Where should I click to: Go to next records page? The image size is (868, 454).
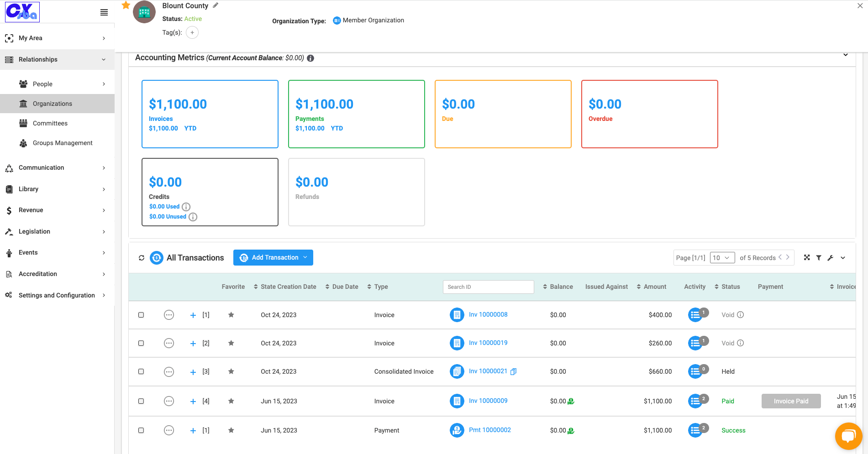[788, 257]
